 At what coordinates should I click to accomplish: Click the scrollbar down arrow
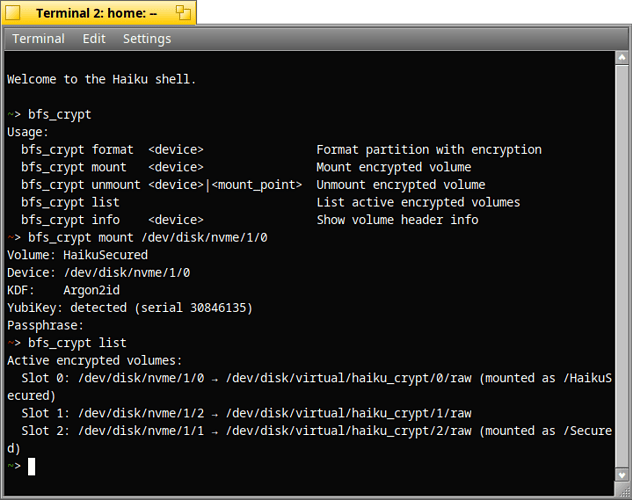[x=622, y=474]
